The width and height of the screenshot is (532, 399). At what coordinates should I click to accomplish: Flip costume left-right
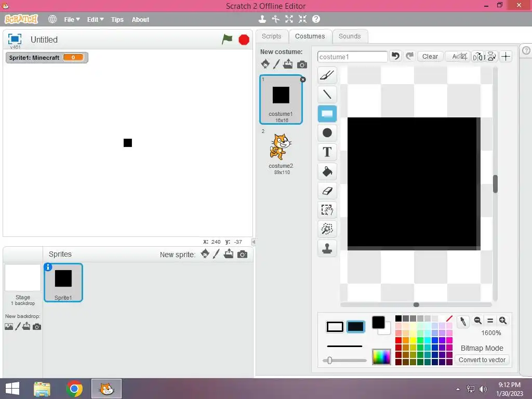(478, 57)
